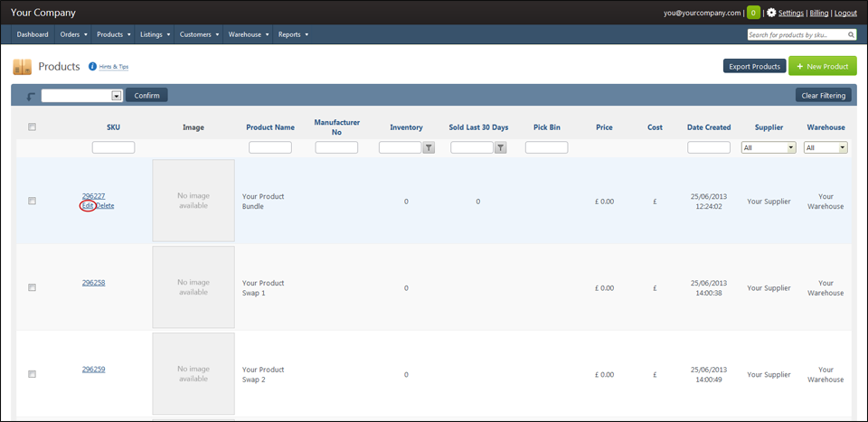868x422 pixels.
Task: Open SKU 296258 link
Action: tap(93, 283)
